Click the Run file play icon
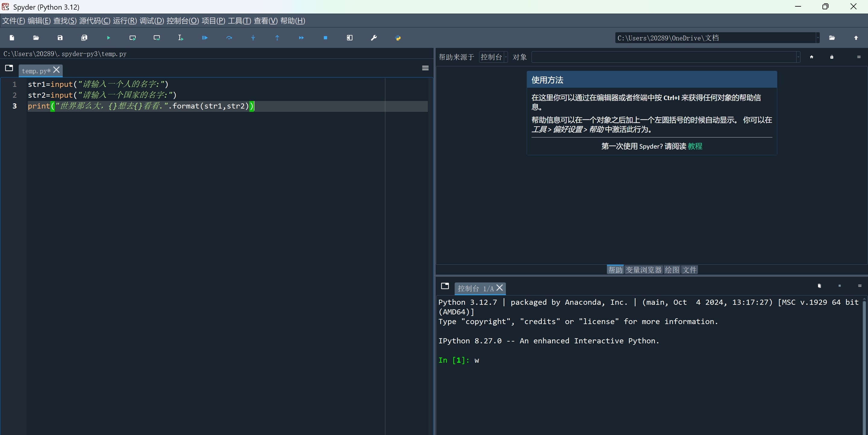Image resolution: width=868 pixels, height=435 pixels. (x=109, y=38)
